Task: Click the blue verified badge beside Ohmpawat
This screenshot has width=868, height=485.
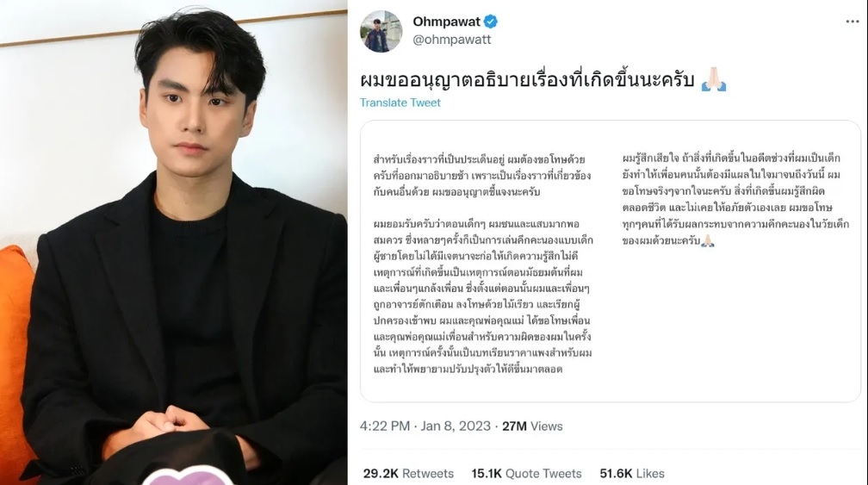Action: (x=491, y=22)
